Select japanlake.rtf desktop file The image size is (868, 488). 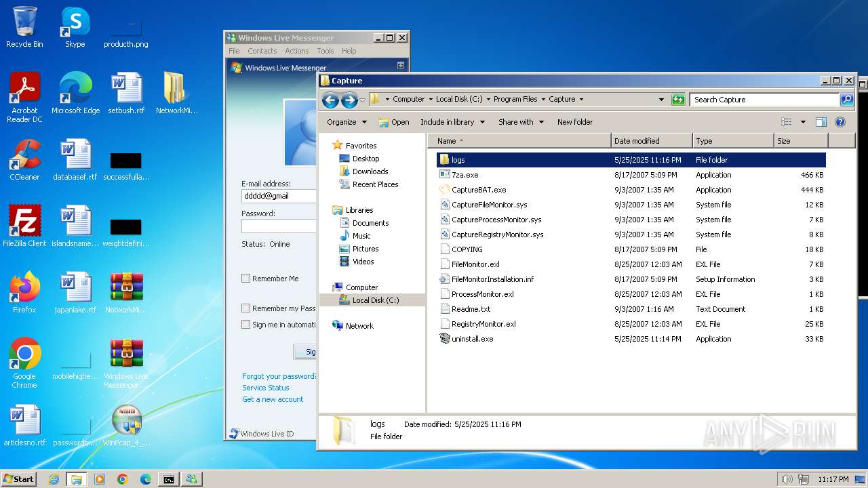(75, 293)
